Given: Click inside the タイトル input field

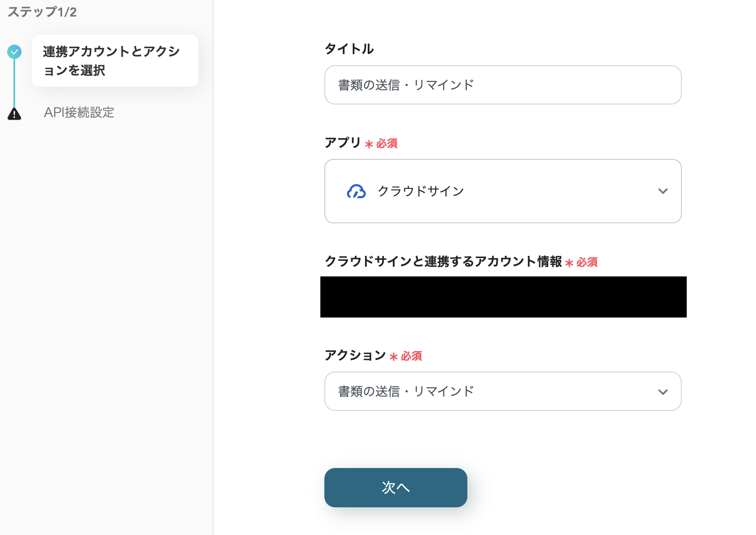Looking at the screenshot, I should [x=502, y=85].
